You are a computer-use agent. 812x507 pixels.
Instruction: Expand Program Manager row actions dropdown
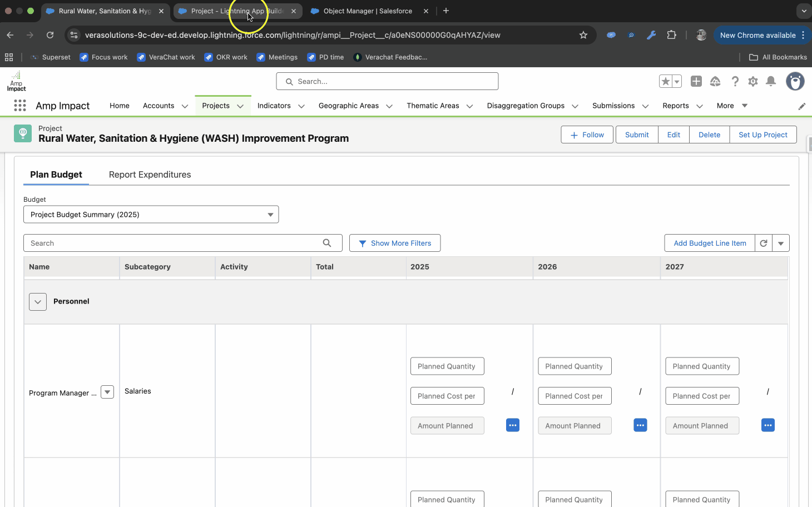click(107, 392)
